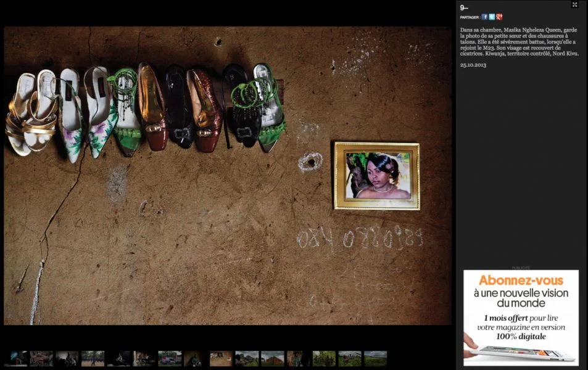The height and width of the screenshot is (370, 588).
Task: Open the first thumbnail in the filmstrip
Action: (16, 358)
